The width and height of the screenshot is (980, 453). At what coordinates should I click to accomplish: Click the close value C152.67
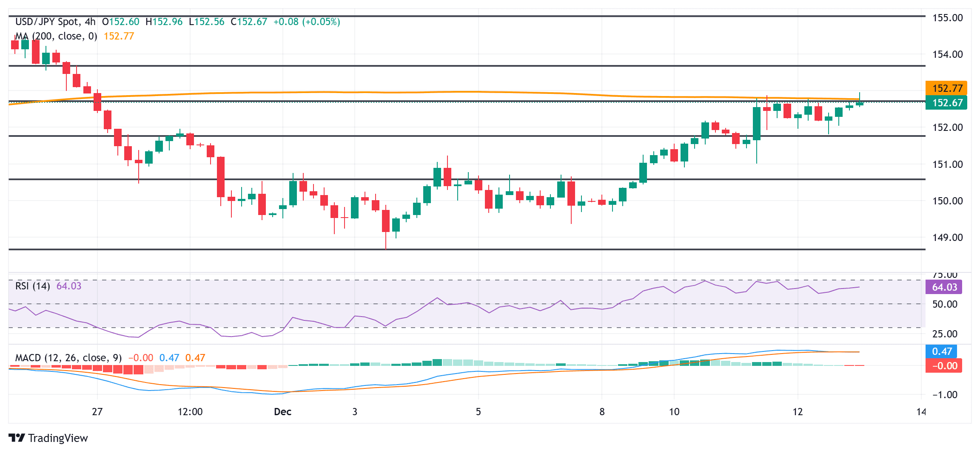(x=249, y=22)
